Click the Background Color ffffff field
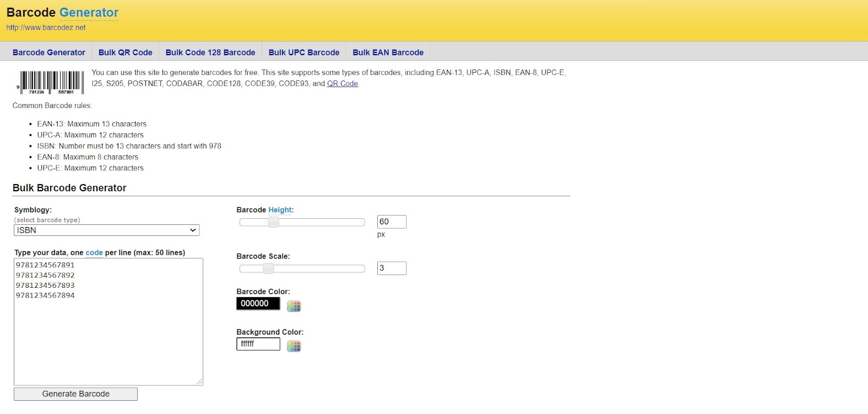Viewport: 868px width, 414px height. [x=258, y=344]
